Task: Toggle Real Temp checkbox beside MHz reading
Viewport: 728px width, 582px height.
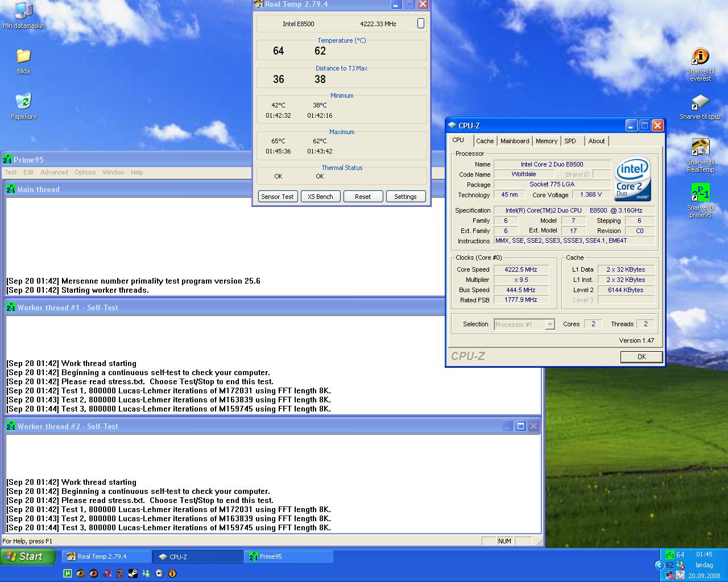Action: point(421,23)
